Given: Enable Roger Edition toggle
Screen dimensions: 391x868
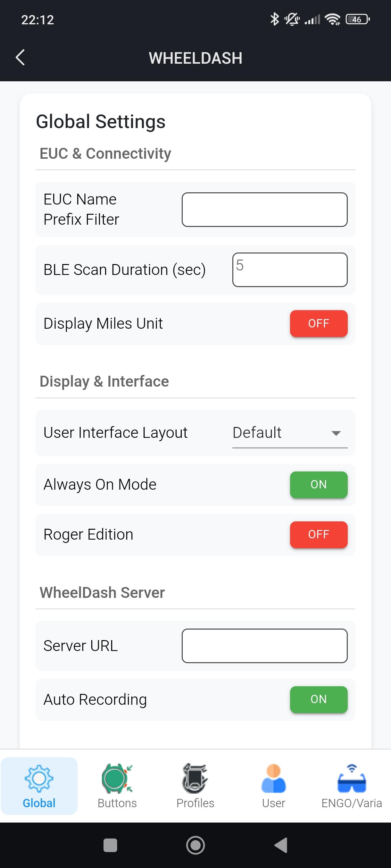Looking at the screenshot, I should click(x=319, y=534).
